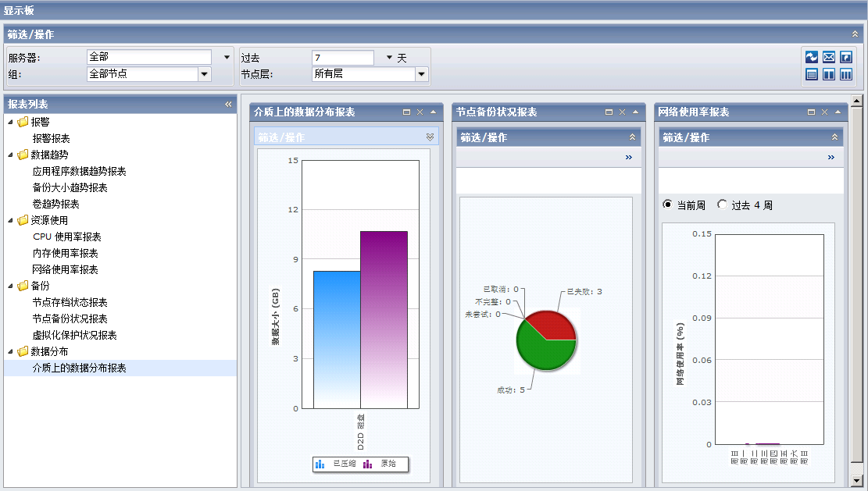Click the blue 已压缩 bar in chart
This screenshot has height=491, width=868.
point(337,340)
